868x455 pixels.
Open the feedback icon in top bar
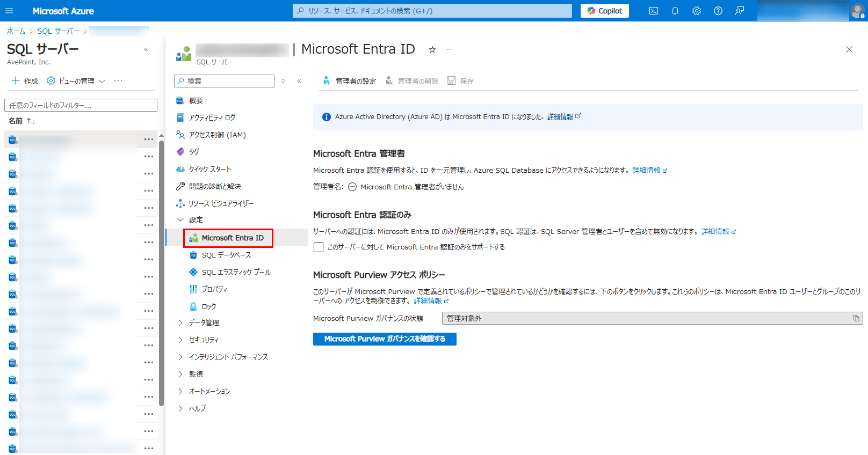(x=740, y=11)
